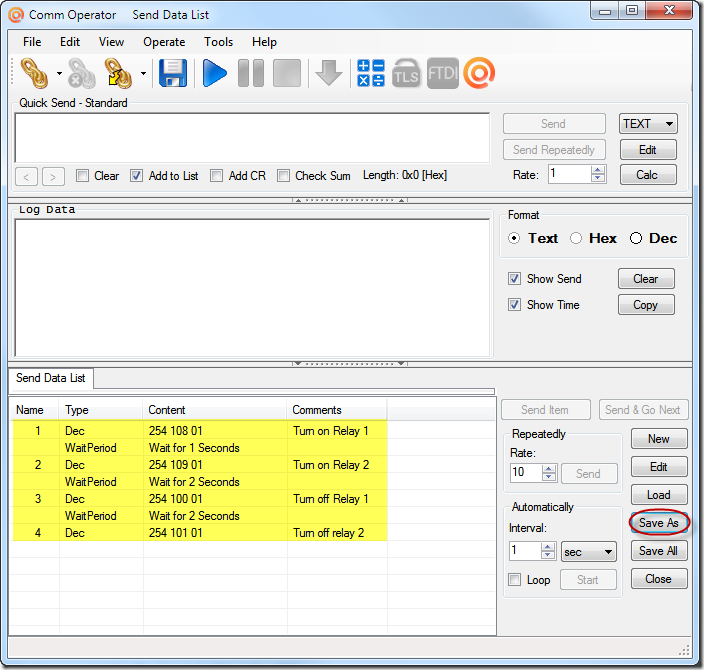Select the Send Data List tab
The height and width of the screenshot is (670, 704).
point(51,378)
